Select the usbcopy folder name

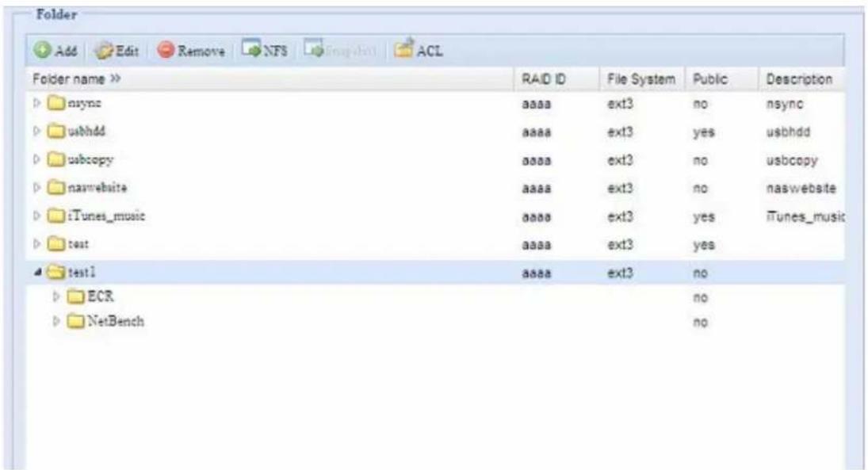[90, 160]
